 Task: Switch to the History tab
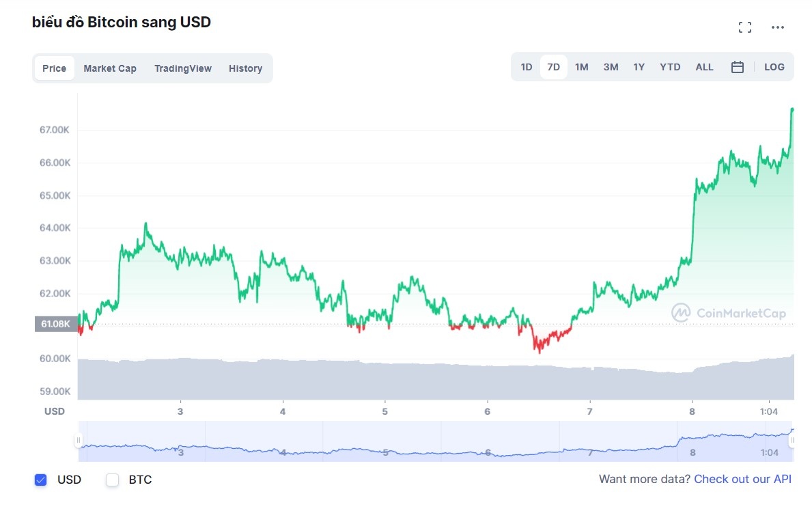point(245,68)
